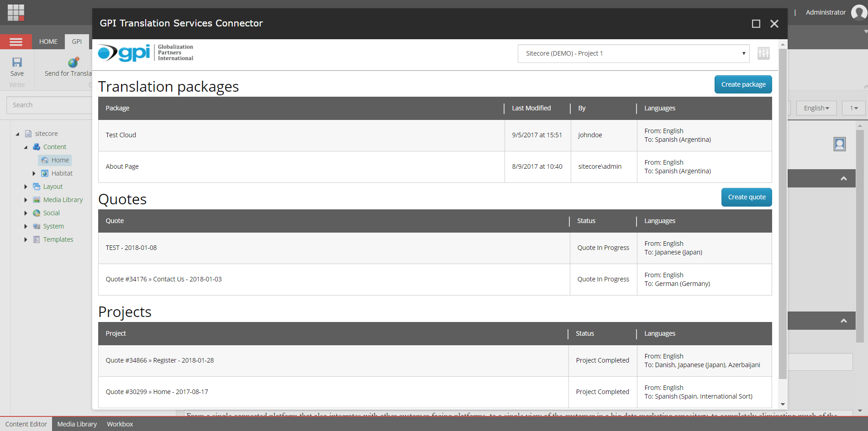Expand the Media Library tree node
The height and width of the screenshot is (431, 868).
tap(26, 200)
